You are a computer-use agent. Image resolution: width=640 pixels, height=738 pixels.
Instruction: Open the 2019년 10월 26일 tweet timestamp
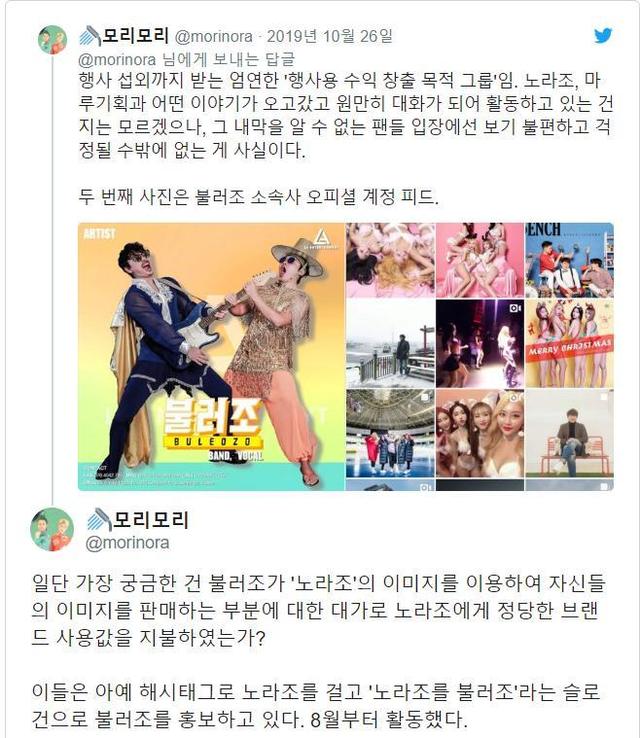[x=329, y=36]
